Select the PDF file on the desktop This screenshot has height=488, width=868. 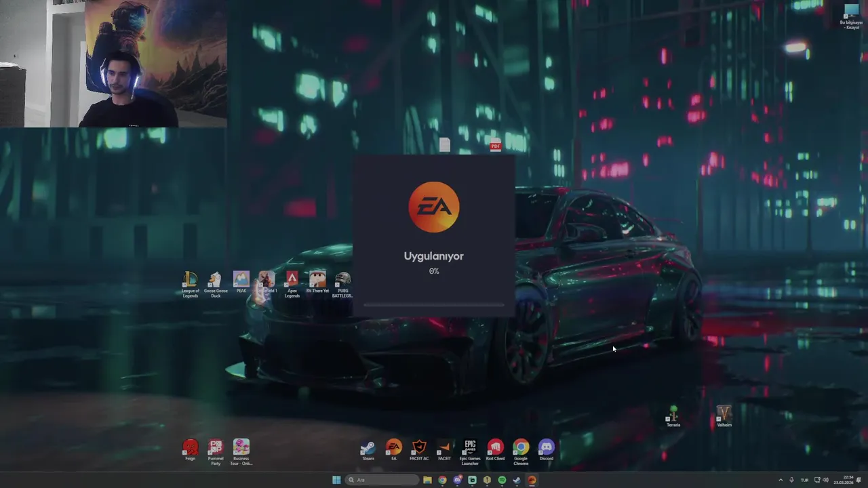pos(495,144)
